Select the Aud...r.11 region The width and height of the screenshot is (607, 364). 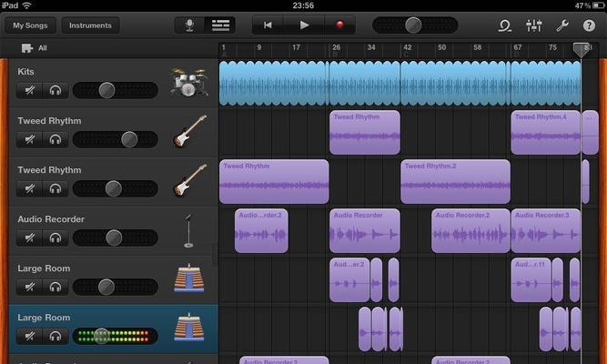[x=531, y=280]
